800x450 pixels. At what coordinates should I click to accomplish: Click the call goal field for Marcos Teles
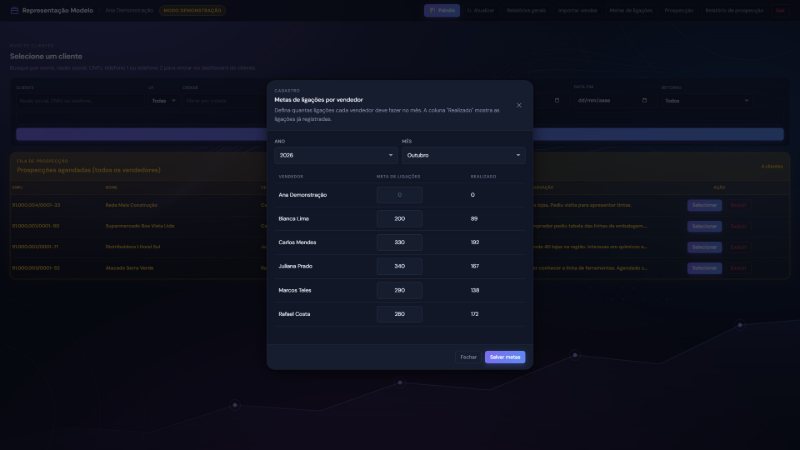(x=399, y=290)
